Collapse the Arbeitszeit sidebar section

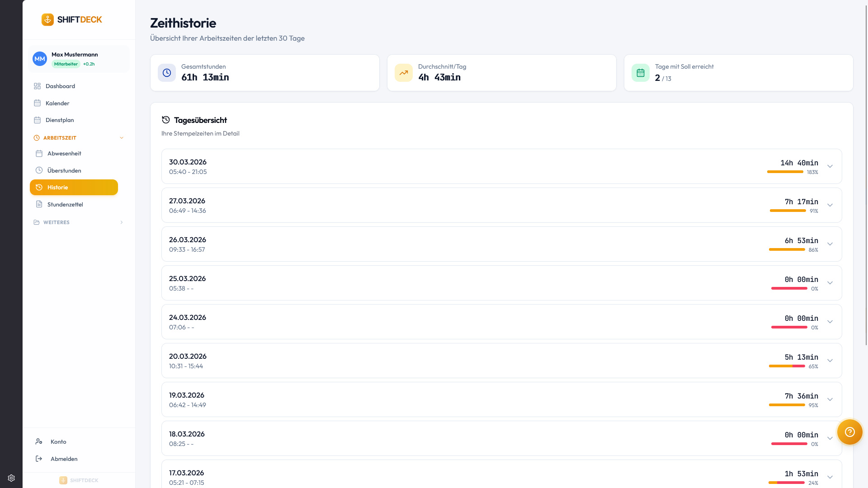tap(121, 138)
